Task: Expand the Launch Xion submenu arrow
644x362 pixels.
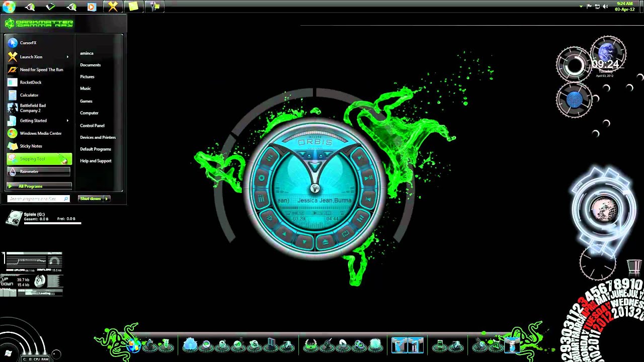Action: tap(67, 57)
